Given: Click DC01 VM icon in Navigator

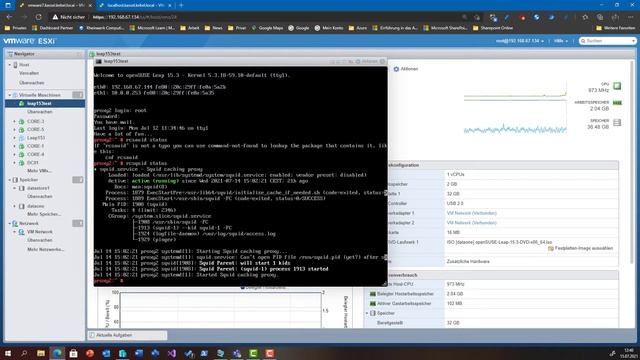Looking at the screenshot, I should click(22, 162).
